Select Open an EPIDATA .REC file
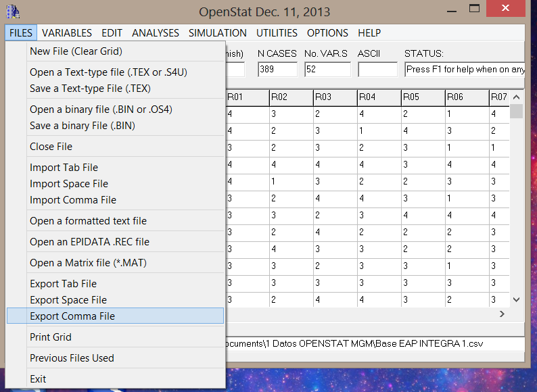The width and height of the screenshot is (537, 392). click(x=115, y=242)
